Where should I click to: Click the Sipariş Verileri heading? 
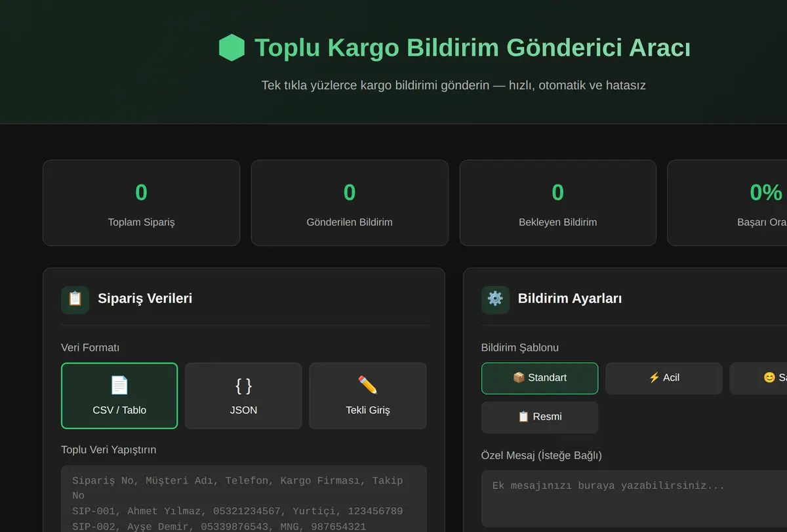tap(145, 298)
